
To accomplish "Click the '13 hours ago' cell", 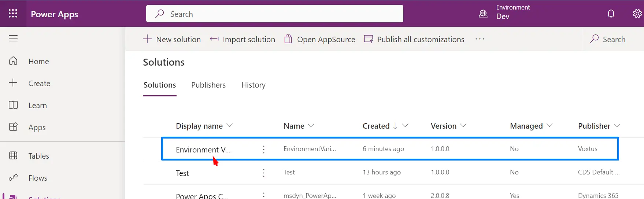I will tap(382, 172).
